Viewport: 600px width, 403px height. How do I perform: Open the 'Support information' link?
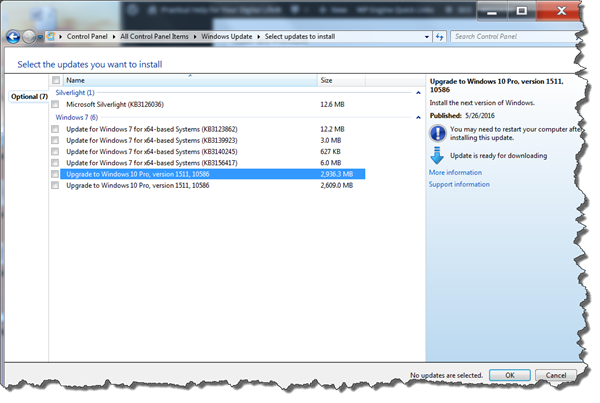point(459,184)
